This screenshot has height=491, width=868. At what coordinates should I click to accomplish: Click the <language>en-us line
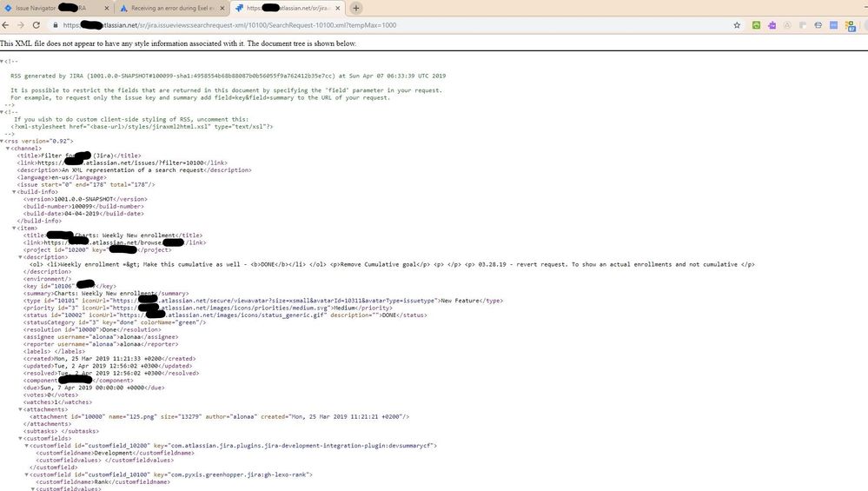[x=61, y=177]
